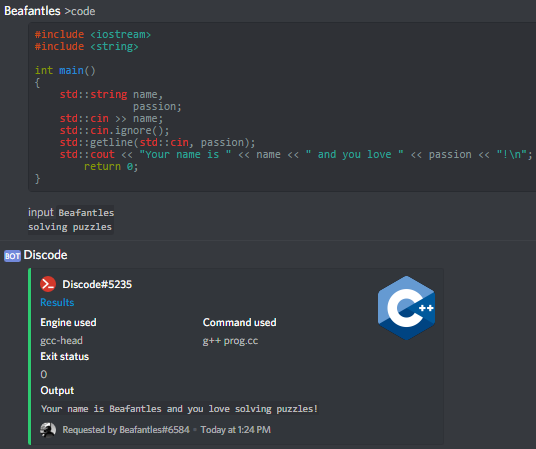Click the 'std::getline(std::cin, passion);' line
The width and height of the screenshot is (536, 449).
pos(157,142)
